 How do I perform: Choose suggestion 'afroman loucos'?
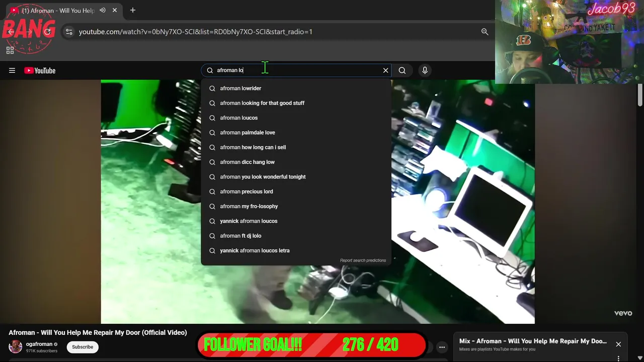[296, 118]
